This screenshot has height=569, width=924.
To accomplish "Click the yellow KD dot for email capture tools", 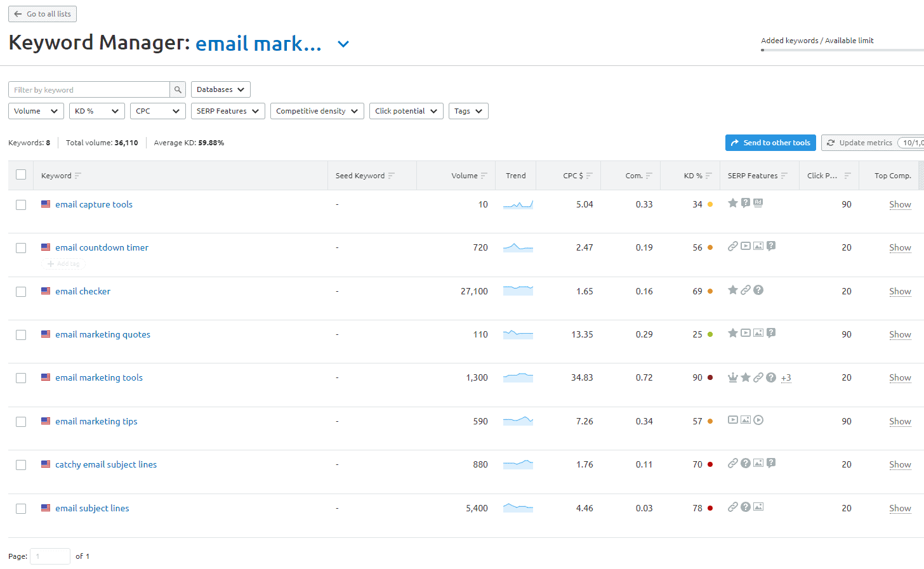I will coord(710,204).
